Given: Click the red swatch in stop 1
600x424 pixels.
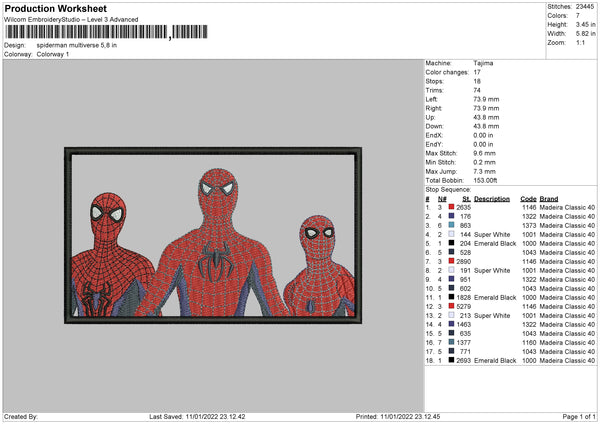Looking at the screenshot, I should (452, 207).
